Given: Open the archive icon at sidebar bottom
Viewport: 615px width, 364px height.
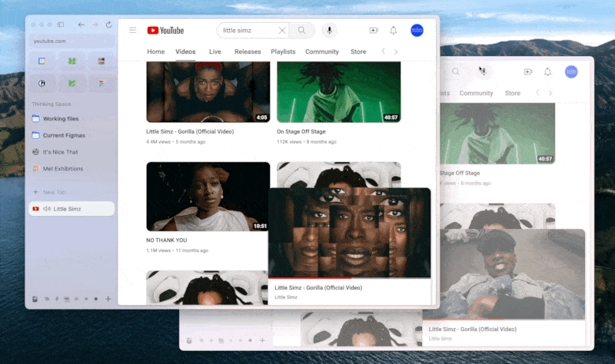Looking at the screenshot, I should (x=35, y=299).
